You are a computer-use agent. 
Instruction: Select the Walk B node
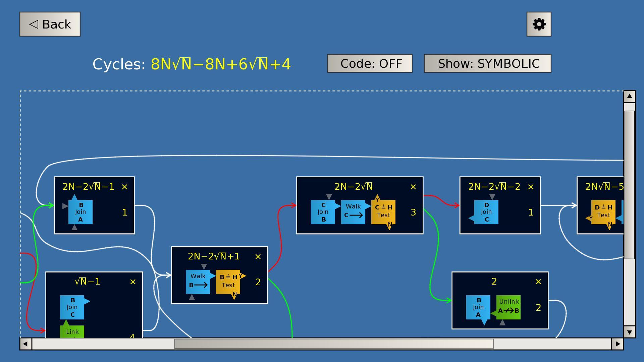(198, 282)
